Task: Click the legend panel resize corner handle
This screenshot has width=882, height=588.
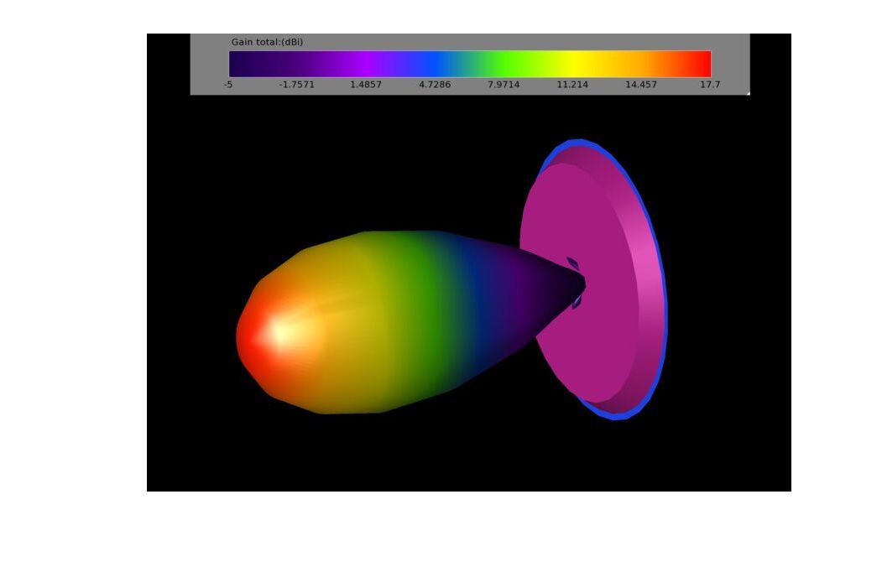Action: click(748, 93)
